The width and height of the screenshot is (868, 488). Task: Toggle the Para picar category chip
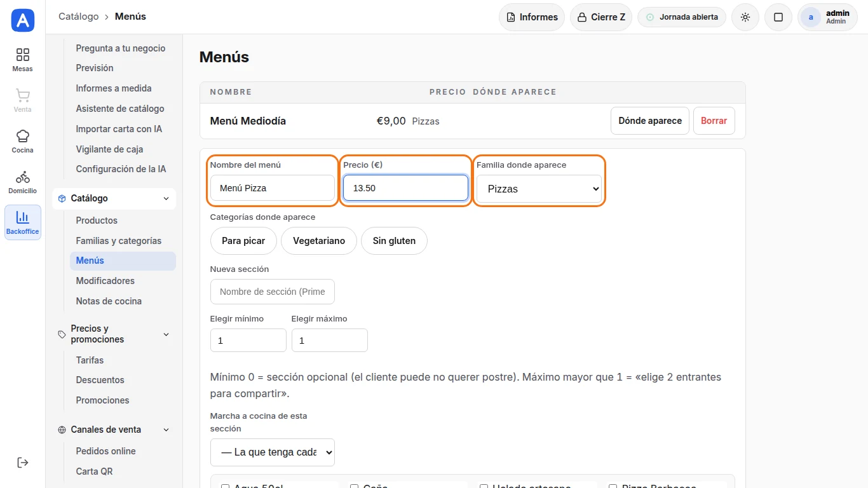(244, 241)
